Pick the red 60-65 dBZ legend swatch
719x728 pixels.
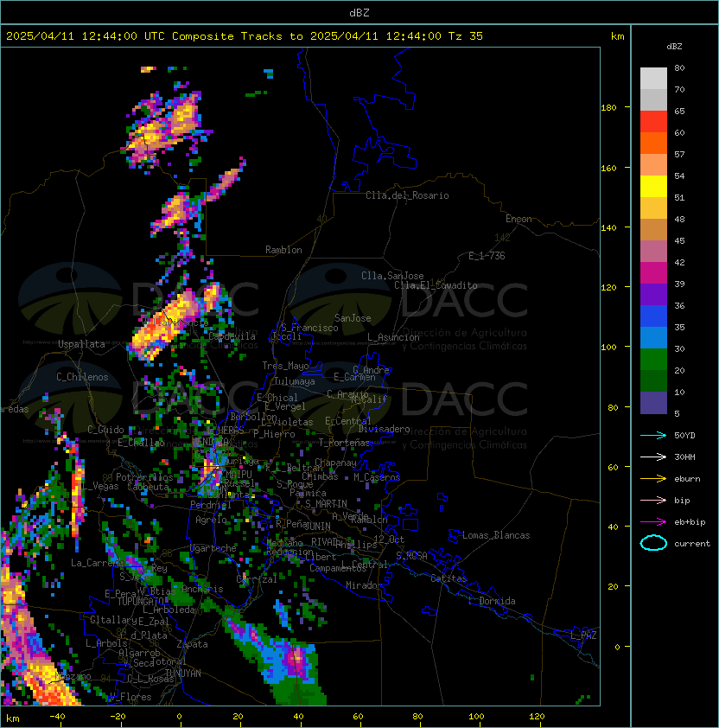(x=653, y=122)
